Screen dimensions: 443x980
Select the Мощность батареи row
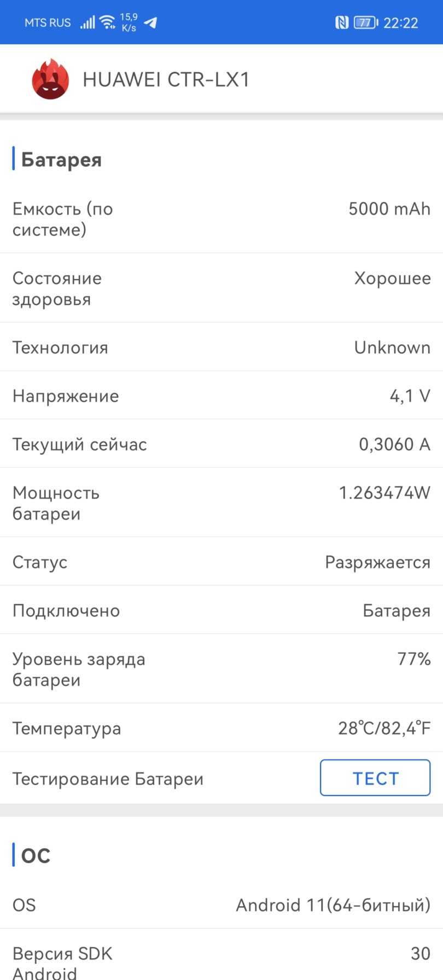[221, 503]
